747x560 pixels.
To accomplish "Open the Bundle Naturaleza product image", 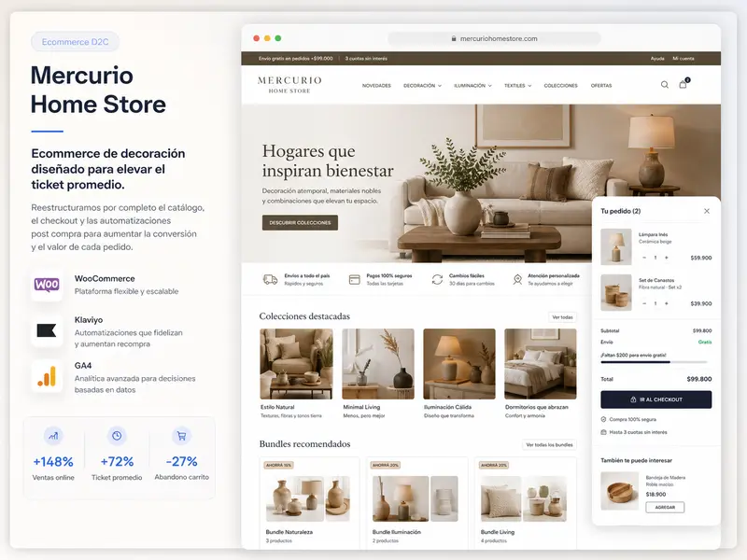I will point(308,498).
